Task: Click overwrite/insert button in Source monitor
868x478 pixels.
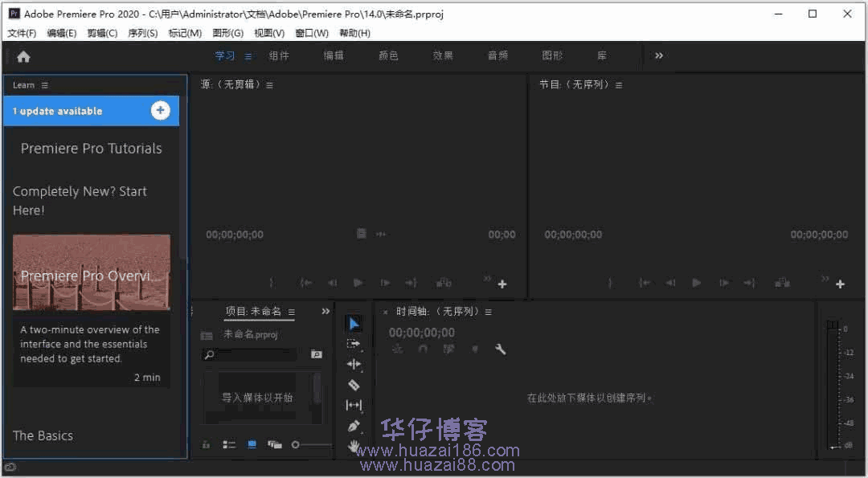Action: (x=444, y=283)
